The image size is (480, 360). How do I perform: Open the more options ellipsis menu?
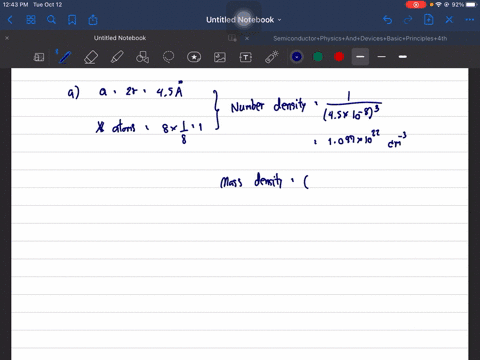(470, 20)
